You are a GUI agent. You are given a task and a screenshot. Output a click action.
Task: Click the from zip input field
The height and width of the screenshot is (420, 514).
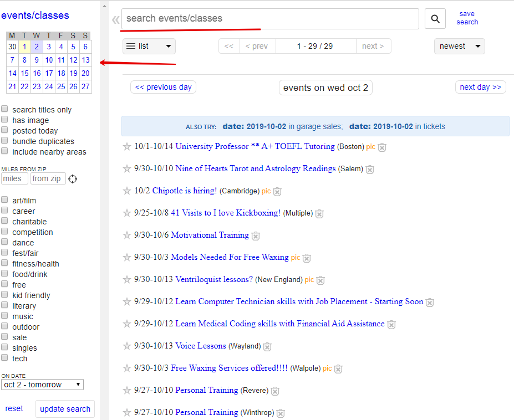point(48,178)
